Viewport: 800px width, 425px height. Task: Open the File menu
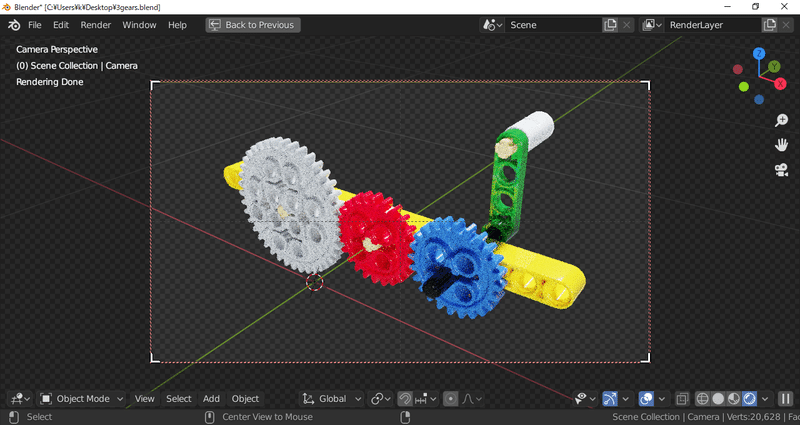click(x=35, y=25)
